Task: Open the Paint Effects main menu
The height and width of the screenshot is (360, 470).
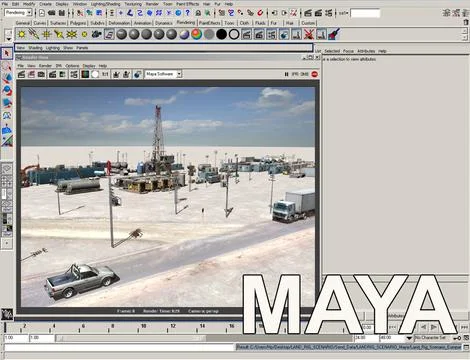Action: click(187, 4)
